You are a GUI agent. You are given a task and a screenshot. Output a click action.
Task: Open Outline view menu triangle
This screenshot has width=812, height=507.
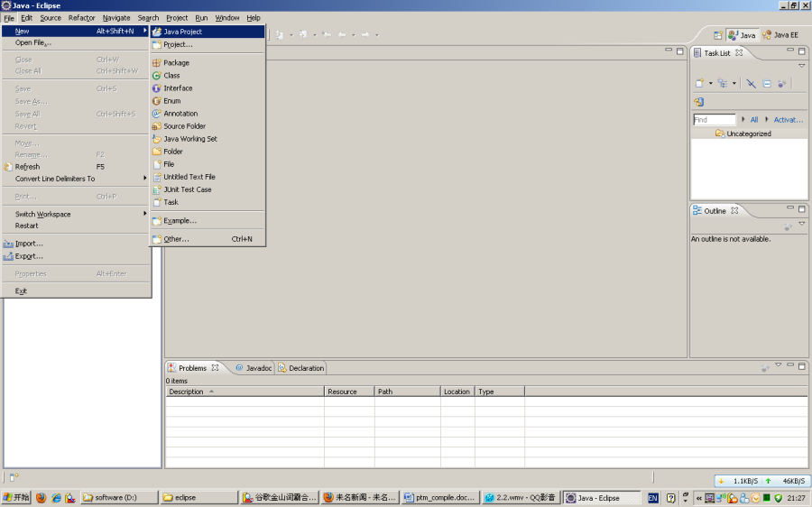click(x=802, y=224)
